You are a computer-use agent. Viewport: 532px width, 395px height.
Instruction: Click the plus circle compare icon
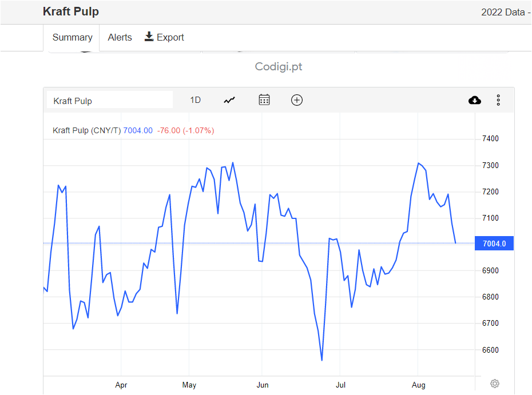[297, 100]
